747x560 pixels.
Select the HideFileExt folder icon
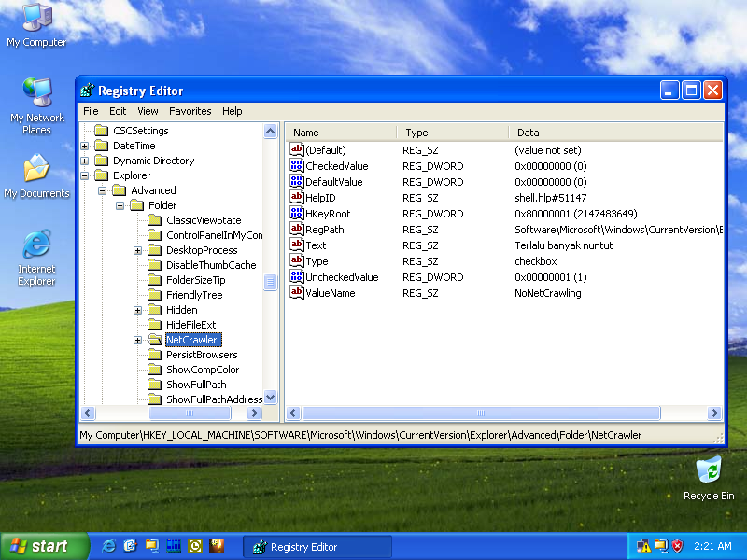point(154,325)
